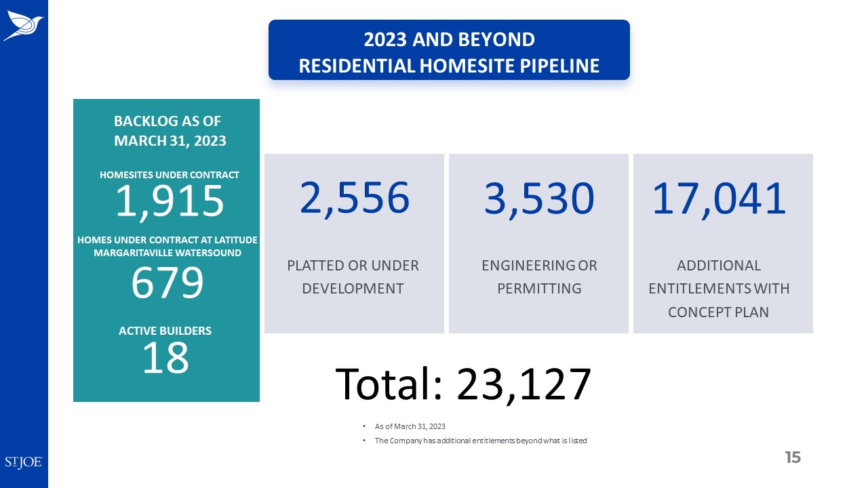Click the 'Backlog as of March 31, 2023' heading
Screen dimensions: 868x488
tap(170, 131)
